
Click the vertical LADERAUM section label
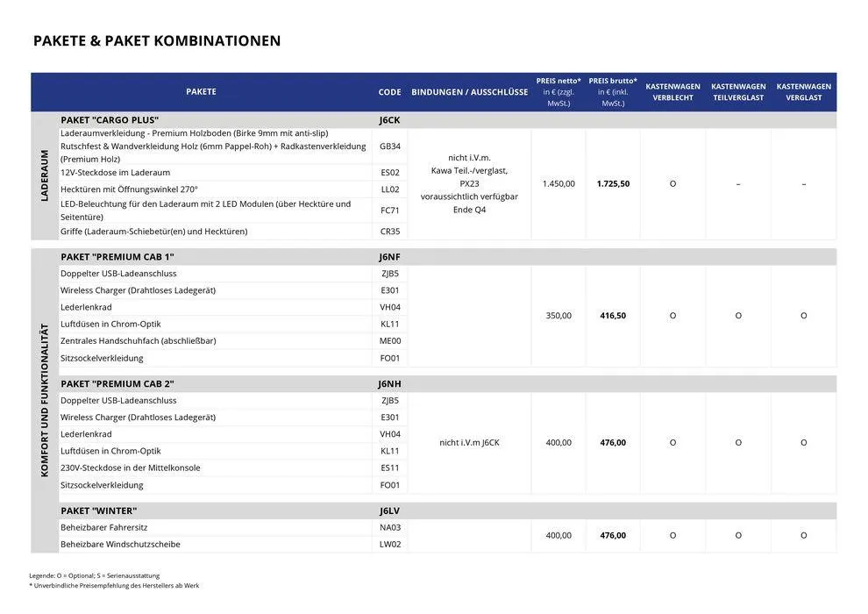point(45,176)
